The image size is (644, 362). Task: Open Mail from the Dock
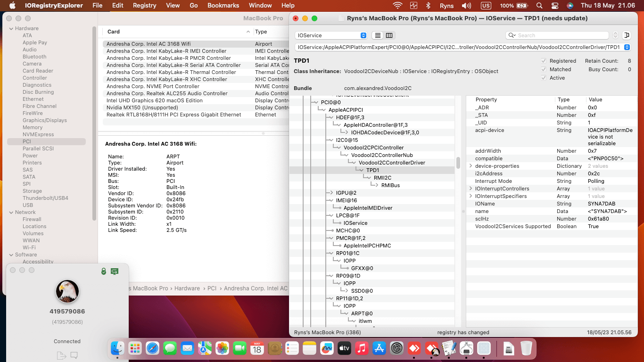click(x=187, y=348)
